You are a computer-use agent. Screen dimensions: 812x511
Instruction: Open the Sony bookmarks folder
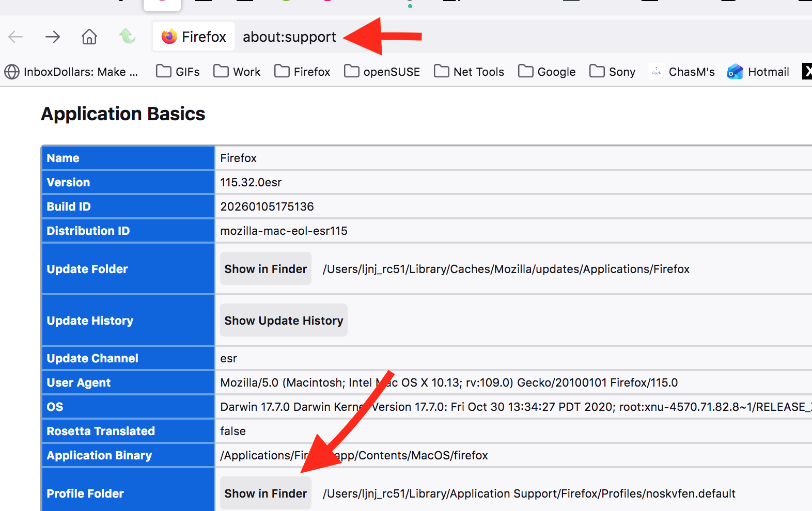(613, 72)
